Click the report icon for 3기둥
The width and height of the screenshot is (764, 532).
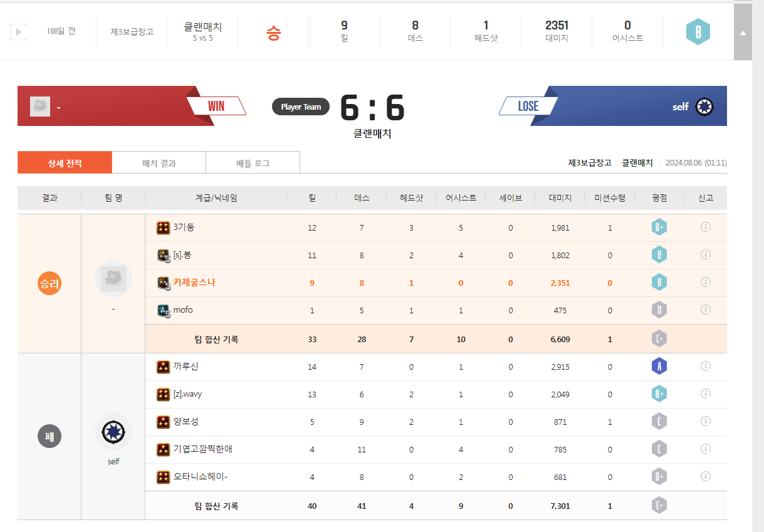pos(705,227)
